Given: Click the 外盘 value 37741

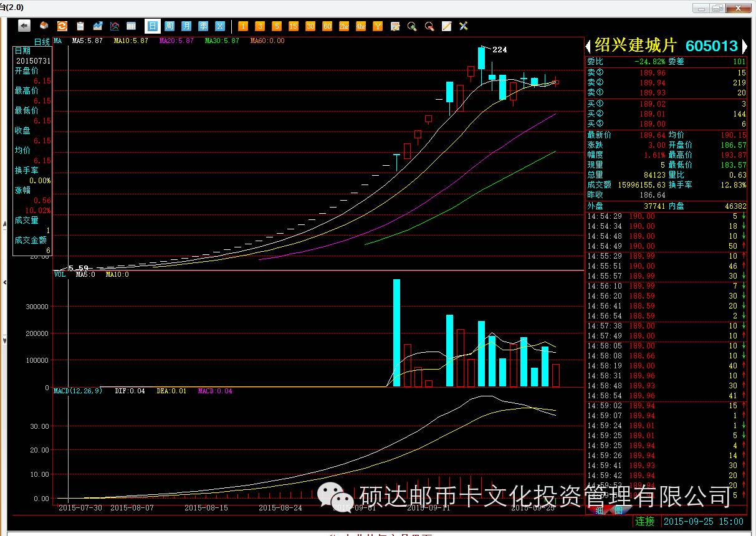Looking at the screenshot, I should click(654, 206).
